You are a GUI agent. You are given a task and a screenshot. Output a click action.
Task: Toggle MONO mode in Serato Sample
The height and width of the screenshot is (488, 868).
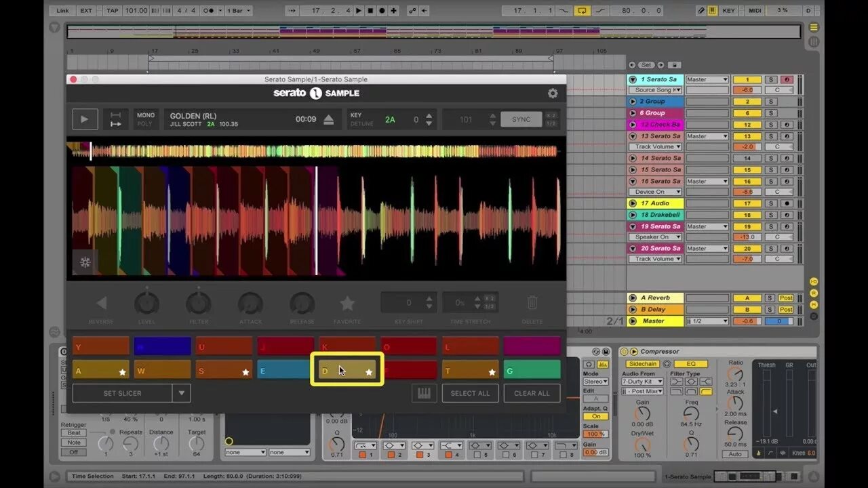pos(145,115)
